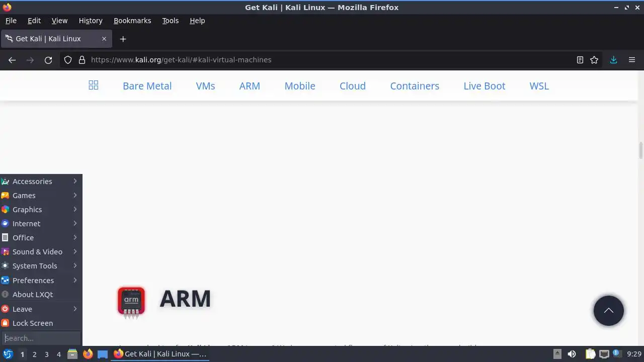644x362 pixels.
Task: Open the Firefox hamburger application menu
Action: 632,60
